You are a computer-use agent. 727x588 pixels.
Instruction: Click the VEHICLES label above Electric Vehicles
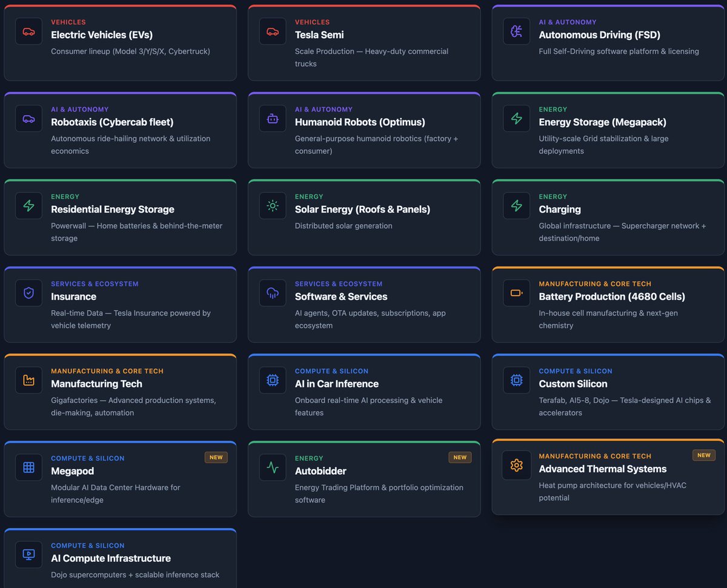click(x=68, y=22)
